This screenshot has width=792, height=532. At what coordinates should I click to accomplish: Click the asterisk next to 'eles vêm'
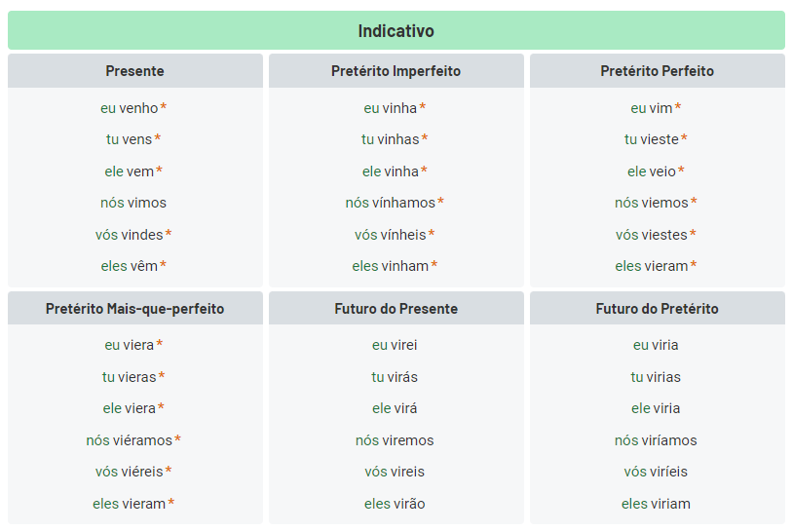pyautogui.click(x=163, y=264)
